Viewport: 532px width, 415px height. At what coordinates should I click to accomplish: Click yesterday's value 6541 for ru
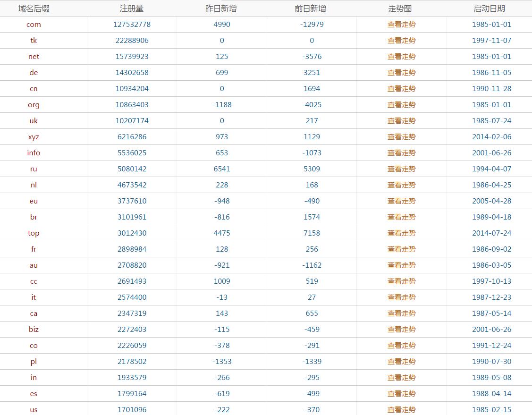click(x=222, y=169)
